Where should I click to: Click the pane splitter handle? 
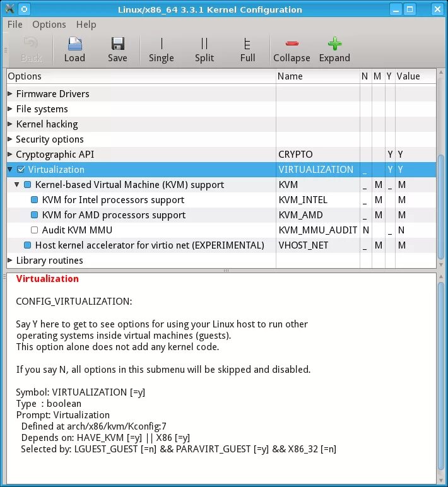click(x=226, y=271)
